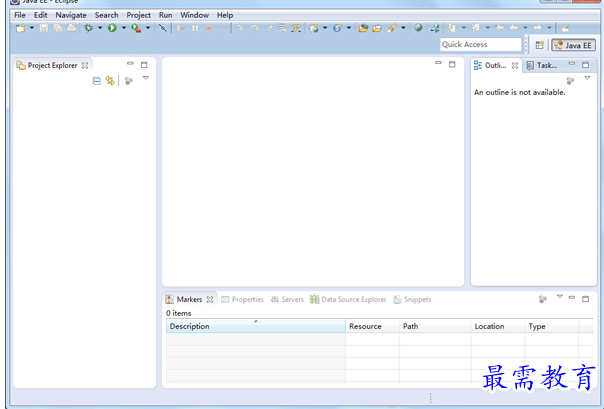The image size is (604, 409).
Task: Click Collapse All in Project Explorer
Action: click(x=97, y=81)
